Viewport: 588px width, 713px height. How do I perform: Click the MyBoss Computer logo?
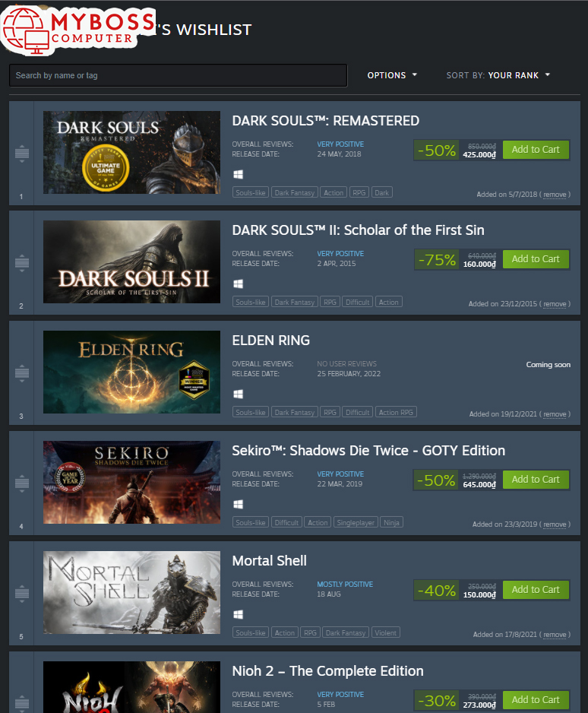tap(78, 29)
